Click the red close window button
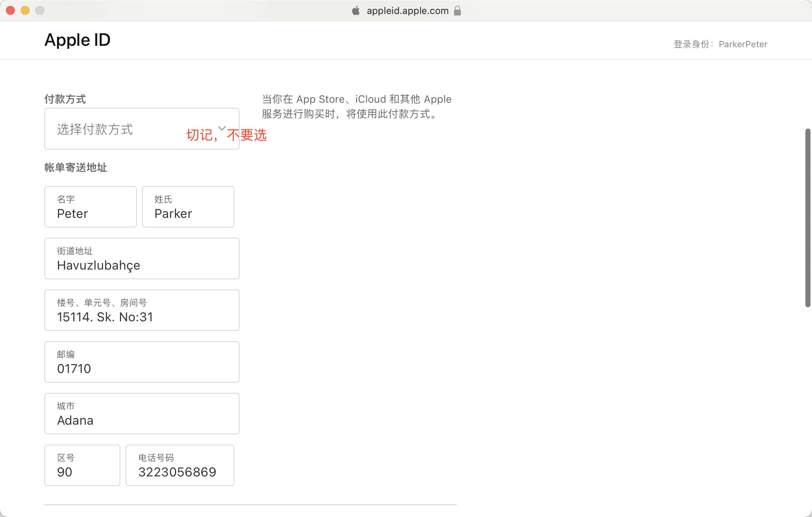Image resolution: width=812 pixels, height=517 pixels. [10, 10]
